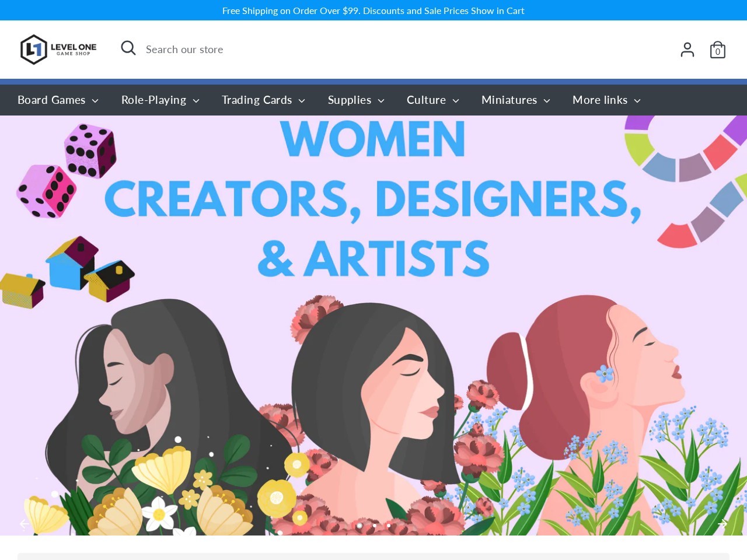Viewport: 747px width, 560px height.
Task: Click the chevron next to More links
Action: (x=637, y=101)
